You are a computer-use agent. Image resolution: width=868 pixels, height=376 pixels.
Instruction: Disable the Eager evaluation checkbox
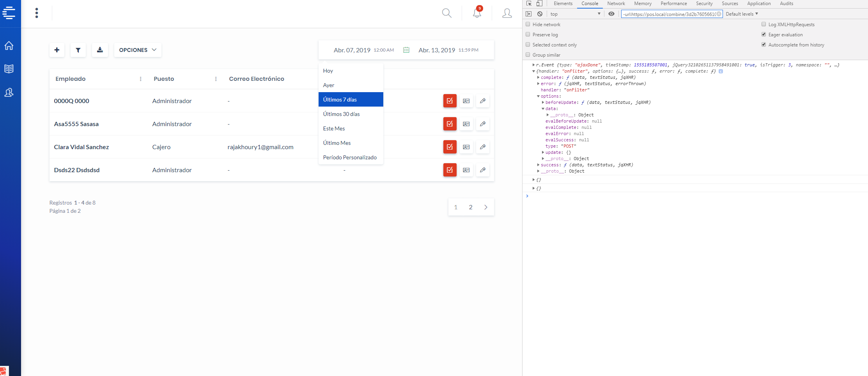(x=764, y=34)
